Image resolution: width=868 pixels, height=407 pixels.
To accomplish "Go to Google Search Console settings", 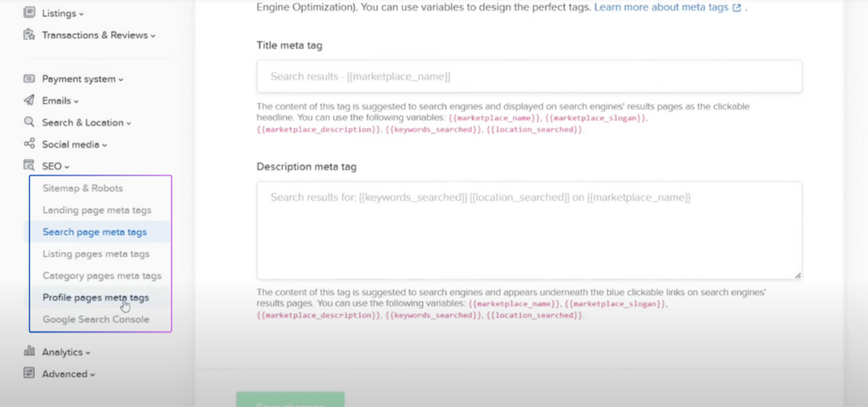I will point(96,319).
